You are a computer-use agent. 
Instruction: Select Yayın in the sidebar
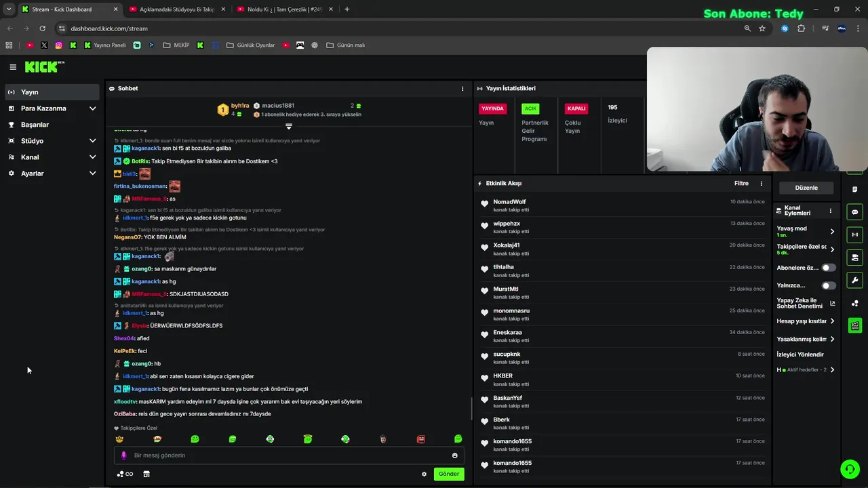tap(53, 92)
